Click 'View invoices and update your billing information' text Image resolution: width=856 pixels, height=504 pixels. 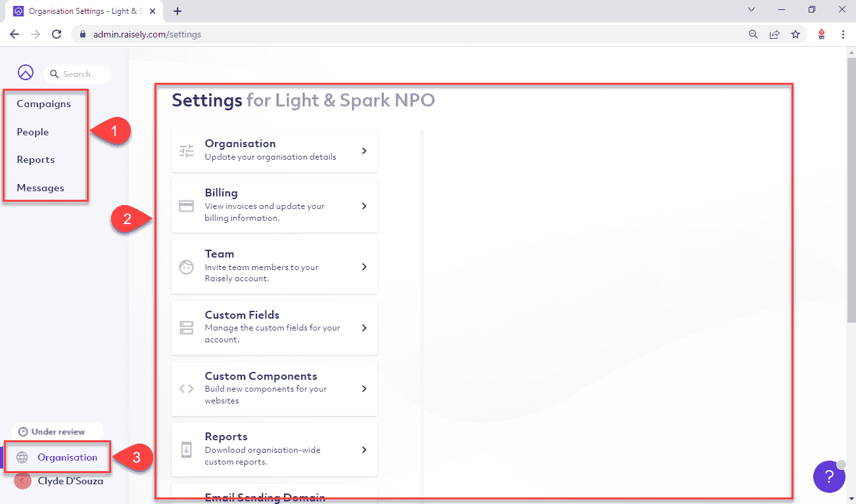264,212
